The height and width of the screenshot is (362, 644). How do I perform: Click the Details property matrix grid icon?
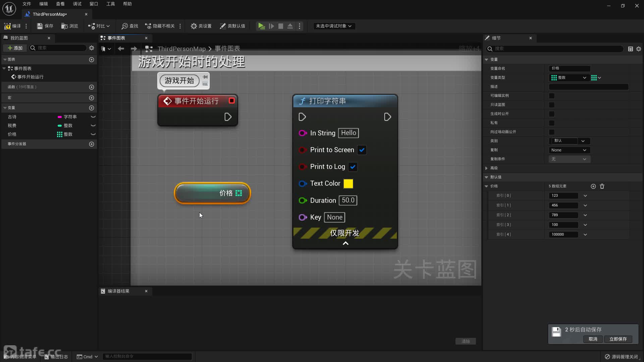631,49
